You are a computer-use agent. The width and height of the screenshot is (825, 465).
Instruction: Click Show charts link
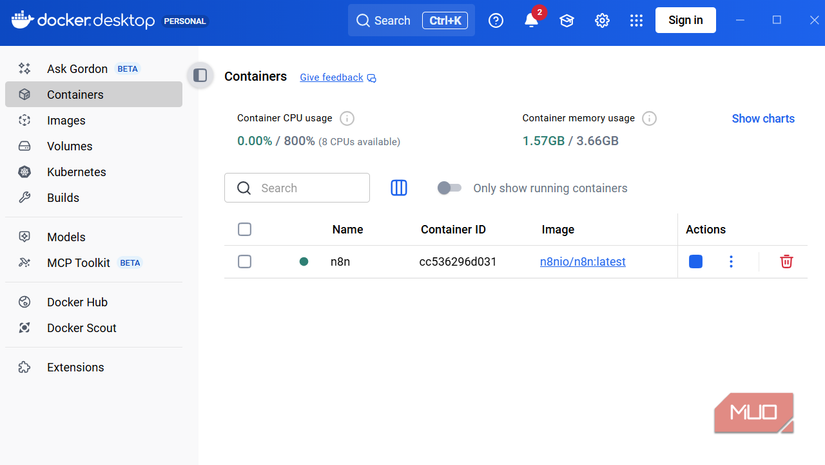coord(763,119)
